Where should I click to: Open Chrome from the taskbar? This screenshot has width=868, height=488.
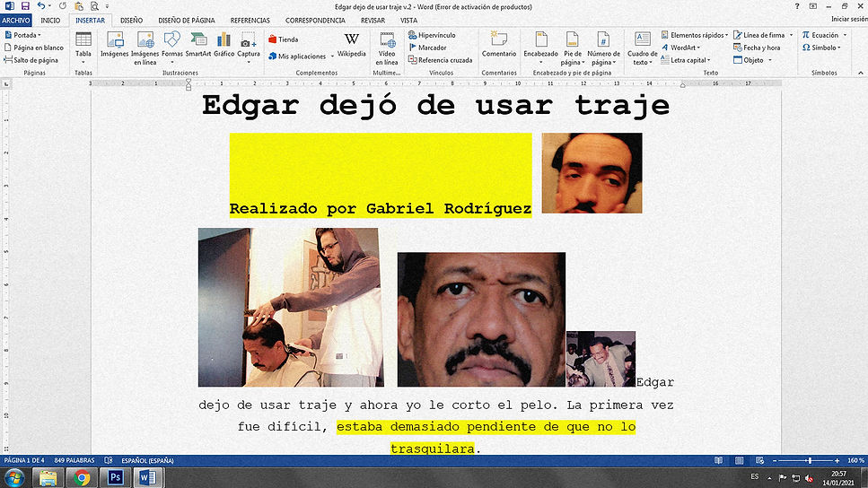pyautogui.click(x=82, y=477)
